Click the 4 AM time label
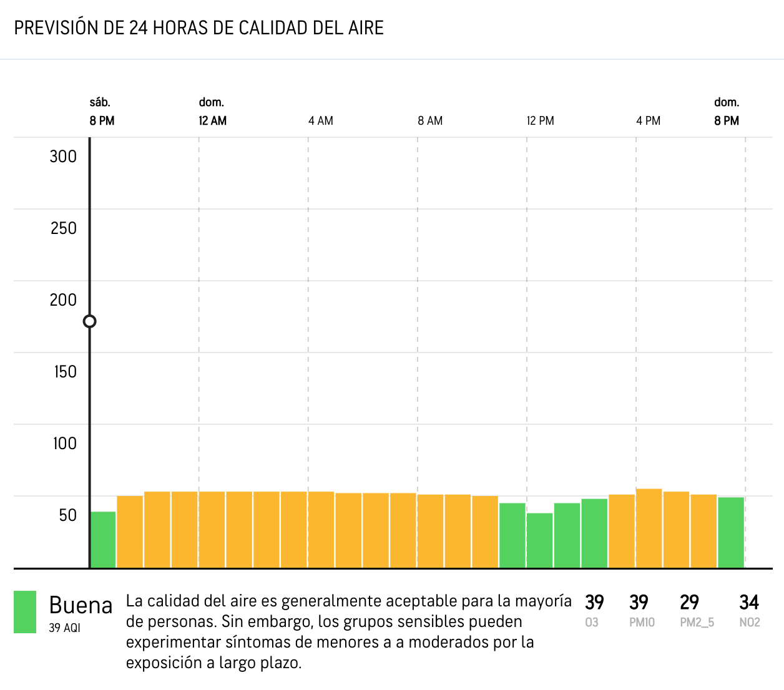The height and width of the screenshot is (690, 784). click(x=321, y=121)
